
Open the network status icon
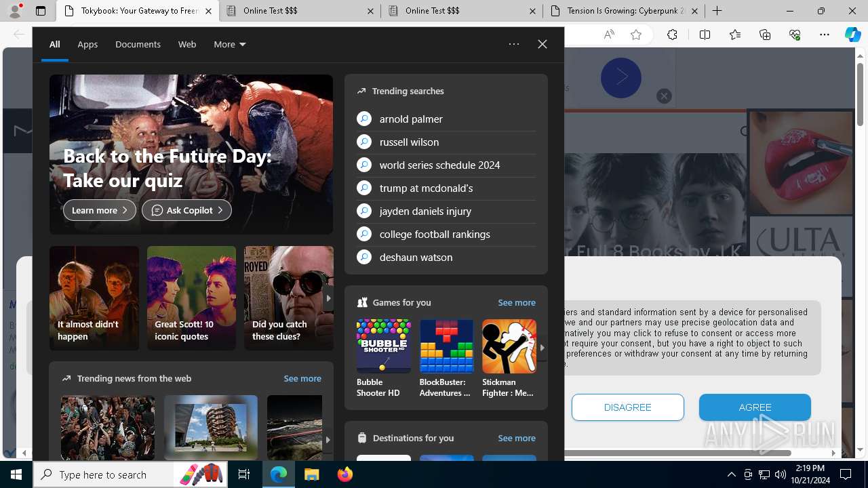764,474
